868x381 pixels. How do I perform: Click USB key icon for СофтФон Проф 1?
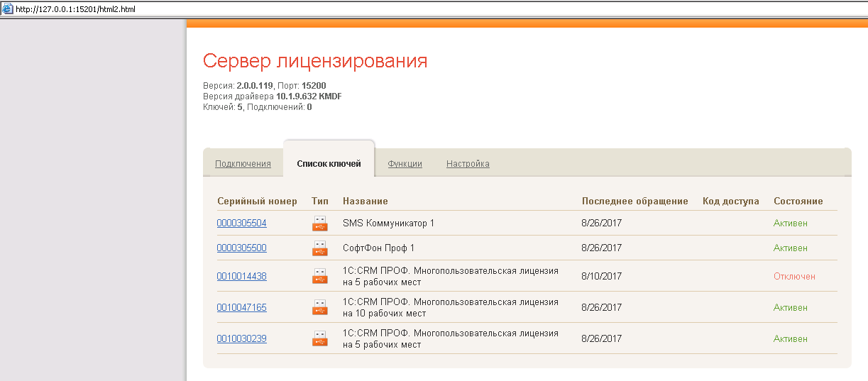pyautogui.click(x=320, y=248)
